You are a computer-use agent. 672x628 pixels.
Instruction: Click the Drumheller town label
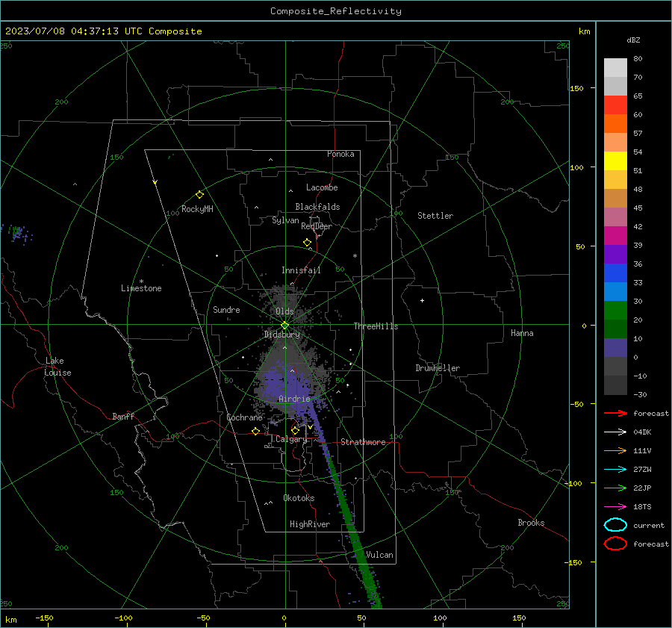click(x=438, y=368)
